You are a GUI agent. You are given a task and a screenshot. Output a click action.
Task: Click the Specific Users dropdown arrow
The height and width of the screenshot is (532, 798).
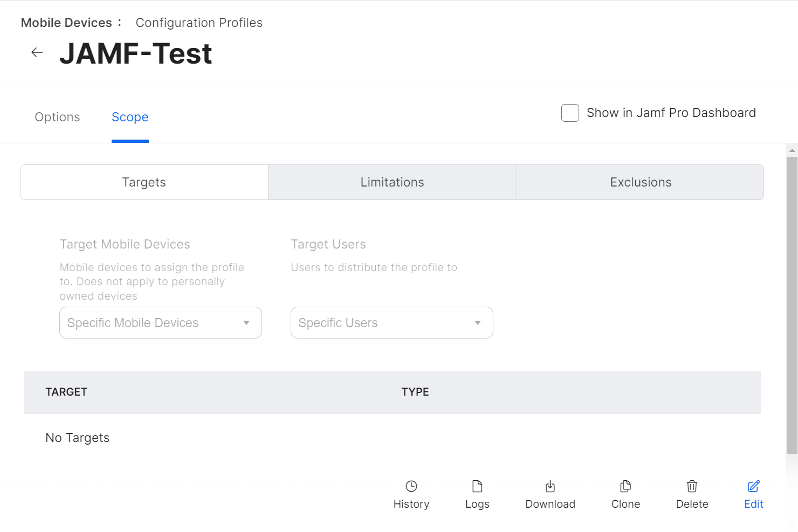coord(477,323)
